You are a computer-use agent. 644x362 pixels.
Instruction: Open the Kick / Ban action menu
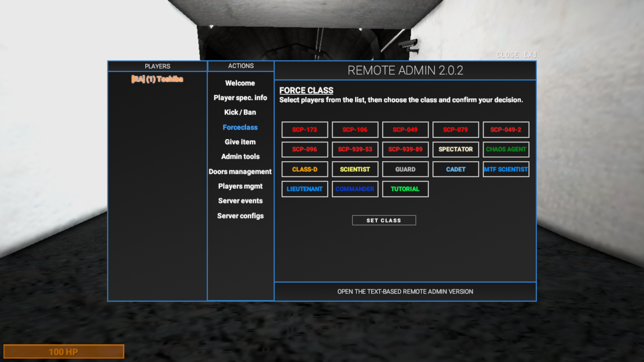coord(240,112)
